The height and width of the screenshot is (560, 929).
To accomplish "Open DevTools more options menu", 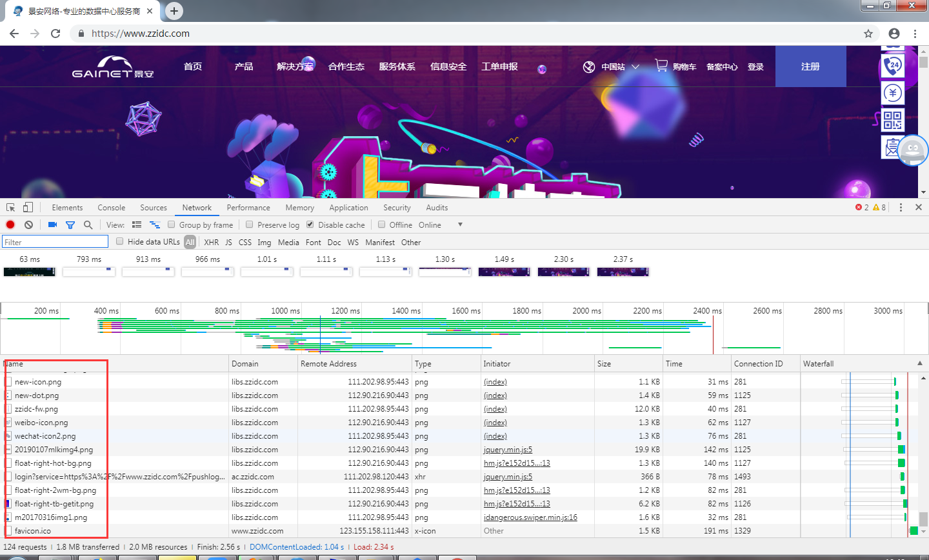I will 901,207.
